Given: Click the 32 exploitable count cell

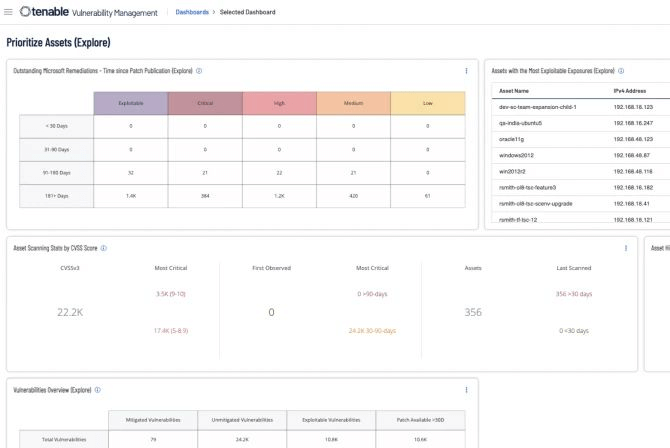Looking at the screenshot, I should pyautogui.click(x=131, y=173).
